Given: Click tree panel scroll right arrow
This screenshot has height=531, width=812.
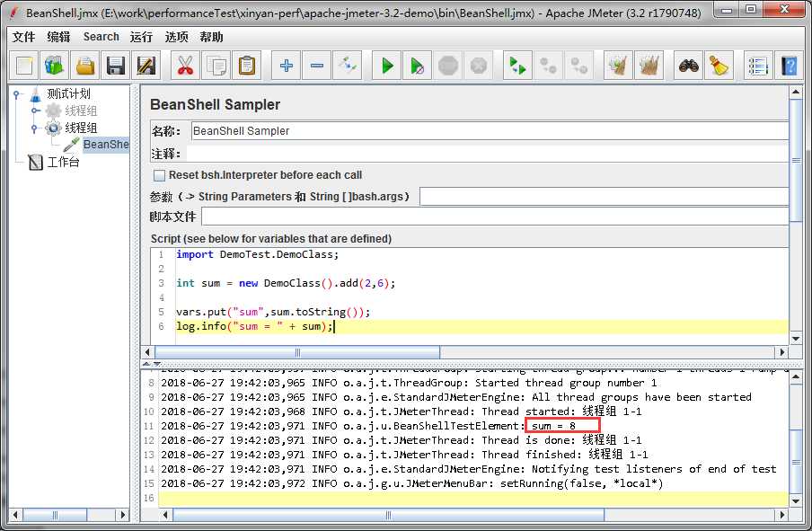Looking at the screenshot, I should [123, 515].
